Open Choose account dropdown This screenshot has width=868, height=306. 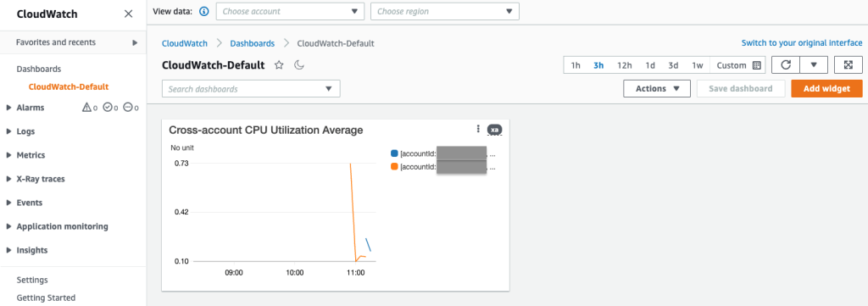tap(290, 12)
